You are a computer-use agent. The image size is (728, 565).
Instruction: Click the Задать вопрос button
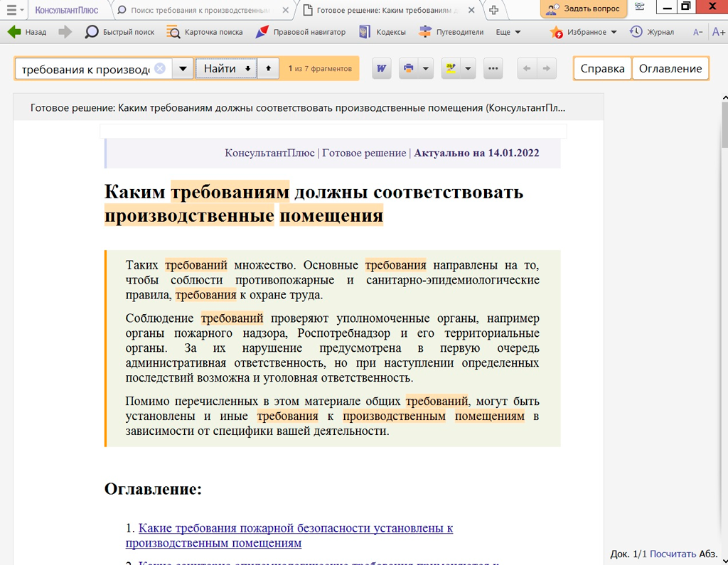[x=583, y=9]
